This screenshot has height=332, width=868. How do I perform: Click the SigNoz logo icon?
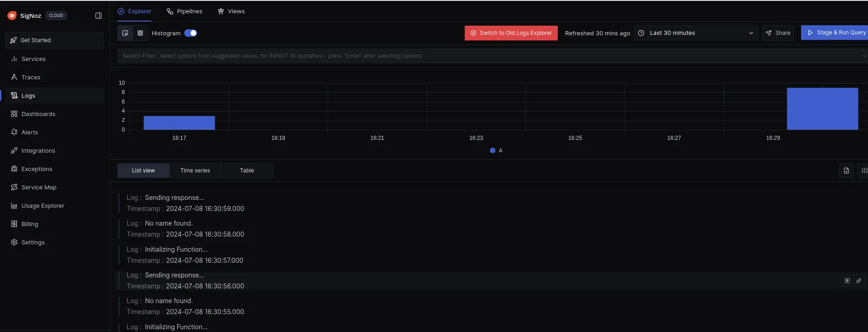(12, 16)
